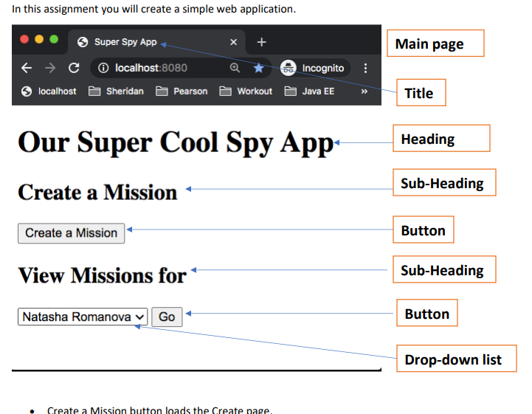Close the Super Spy App tab
This screenshot has width=532, height=414.
point(233,42)
